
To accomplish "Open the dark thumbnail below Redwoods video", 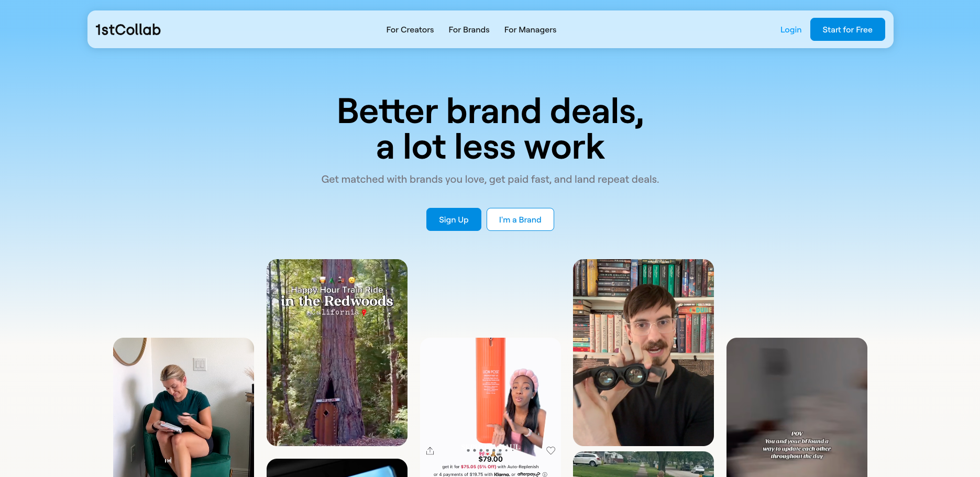I will [337, 468].
